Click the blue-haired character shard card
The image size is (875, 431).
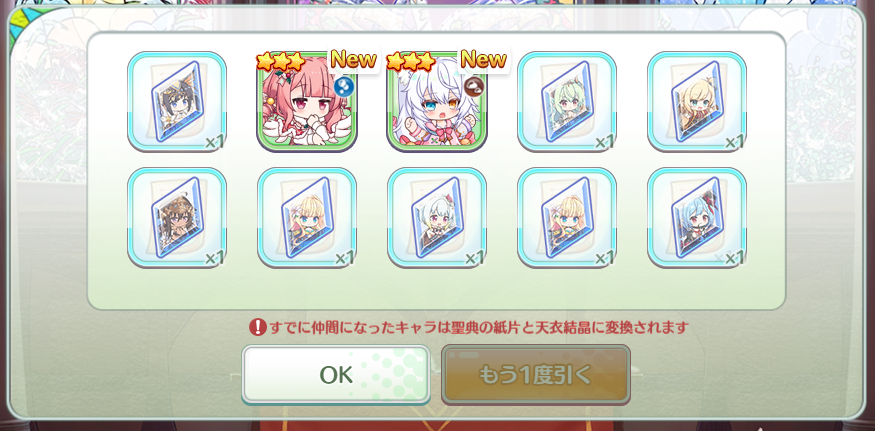(697, 218)
